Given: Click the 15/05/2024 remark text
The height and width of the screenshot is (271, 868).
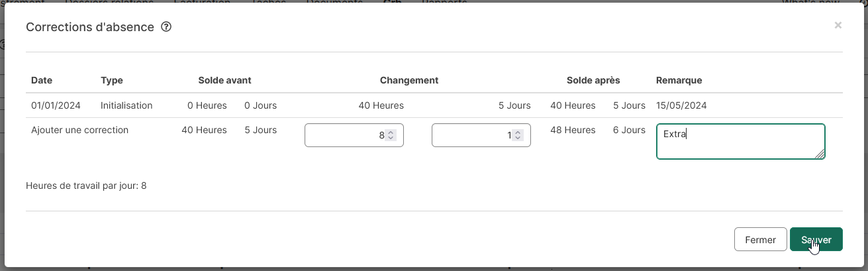Looking at the screenshot, I should tap(681, 105).
